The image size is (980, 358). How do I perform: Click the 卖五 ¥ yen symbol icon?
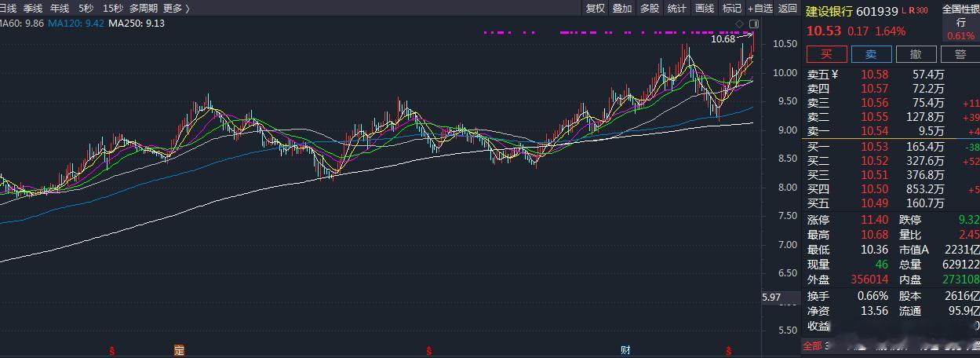click(x=835, y=75)
